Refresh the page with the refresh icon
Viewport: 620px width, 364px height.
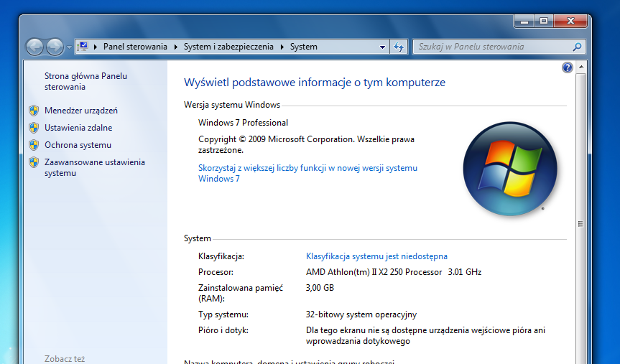pos(399,47)
